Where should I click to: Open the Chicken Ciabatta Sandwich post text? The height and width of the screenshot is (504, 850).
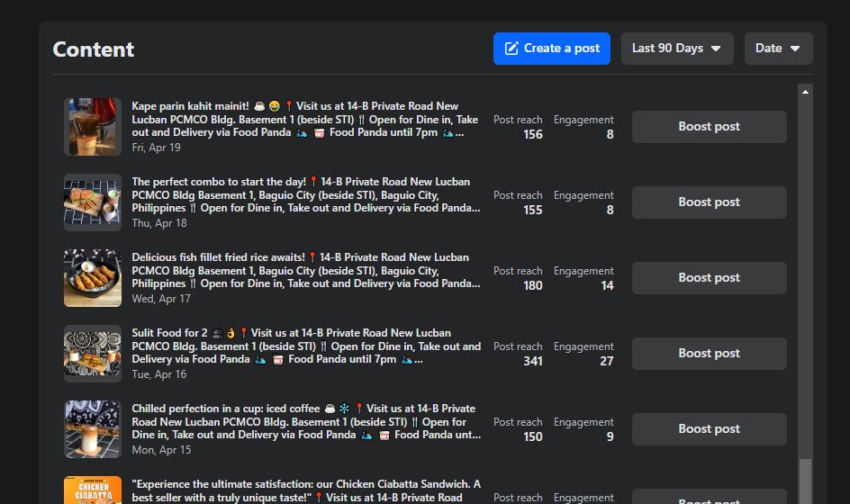coord(306,490)
